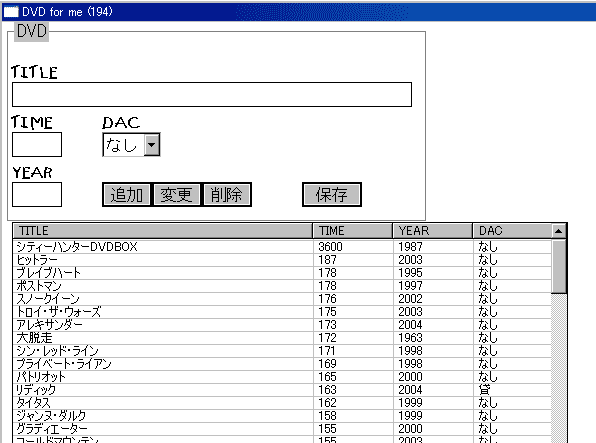The width and height of the screenshot is (596, 443).
Task: Click the 削除 (delete) button
Action: tap(227, 195)
